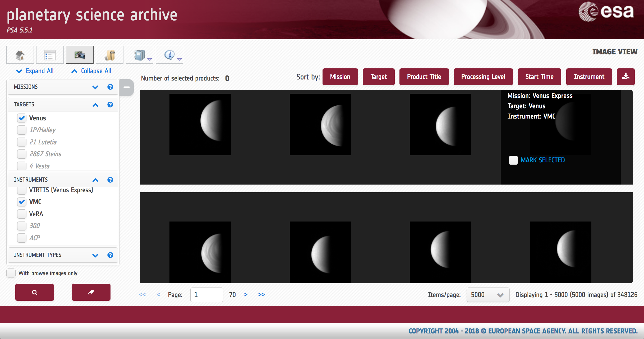Click the Page number input field
Screen dimensions: 644x339
[206, 295]
